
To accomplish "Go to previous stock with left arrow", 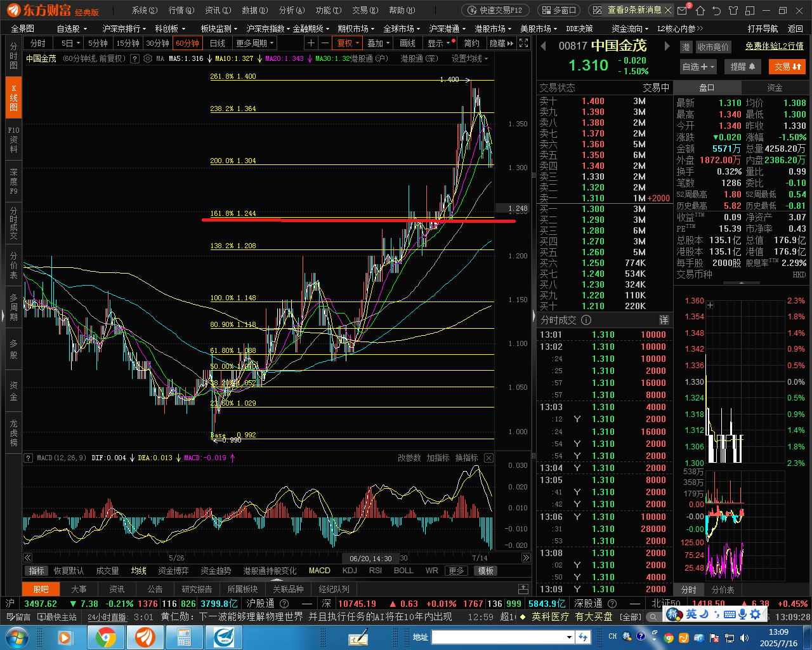I will coord(544,46).
